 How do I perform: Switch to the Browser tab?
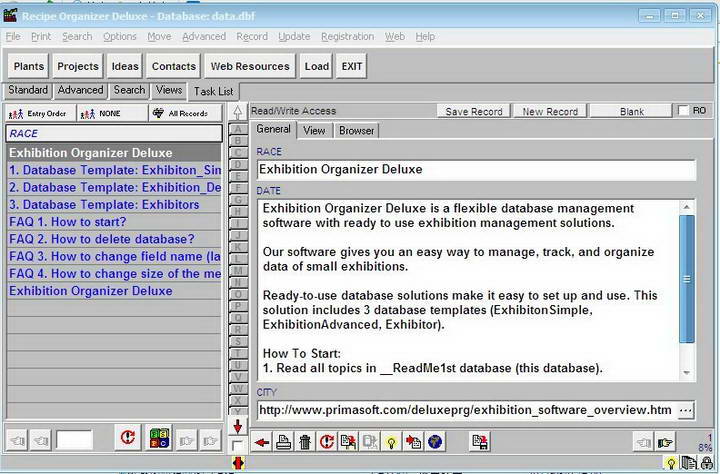coord(356,130)
